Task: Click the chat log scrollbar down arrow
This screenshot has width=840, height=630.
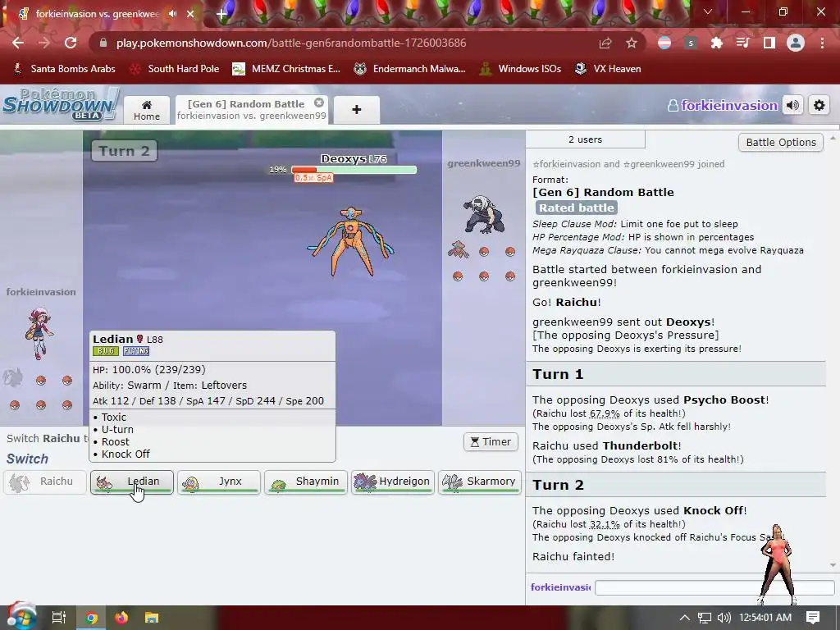Action: [x=833, y=565]
